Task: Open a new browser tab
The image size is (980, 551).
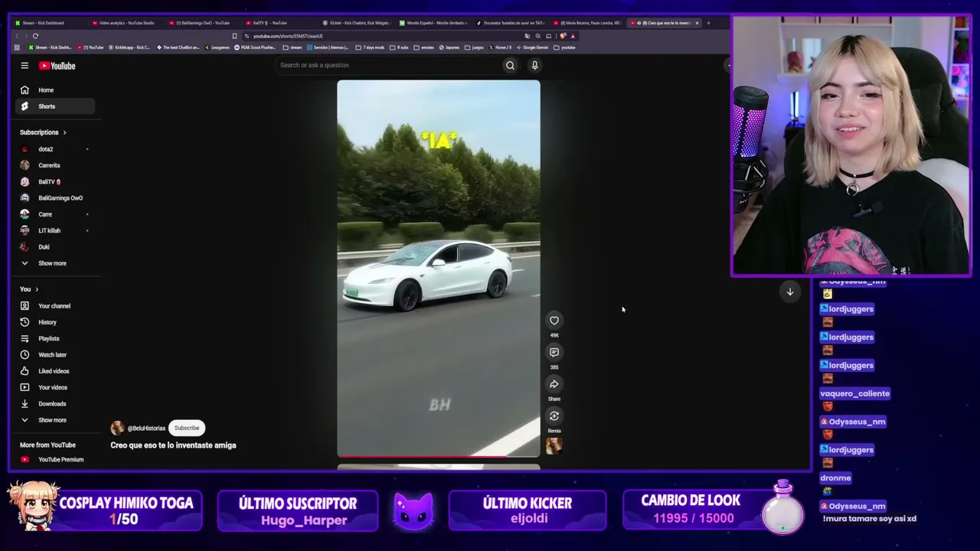Action: click(x=708, y=23)
